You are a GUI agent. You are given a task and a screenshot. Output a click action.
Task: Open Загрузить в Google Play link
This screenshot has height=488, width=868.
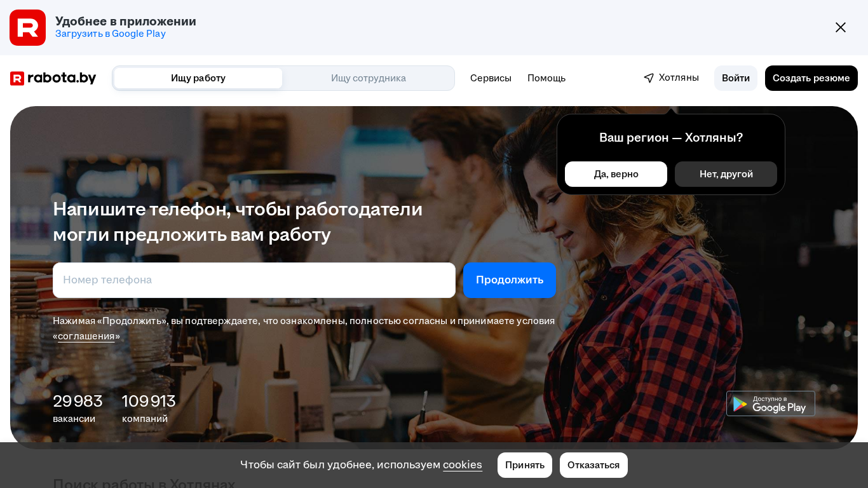(x=111, y=34)
